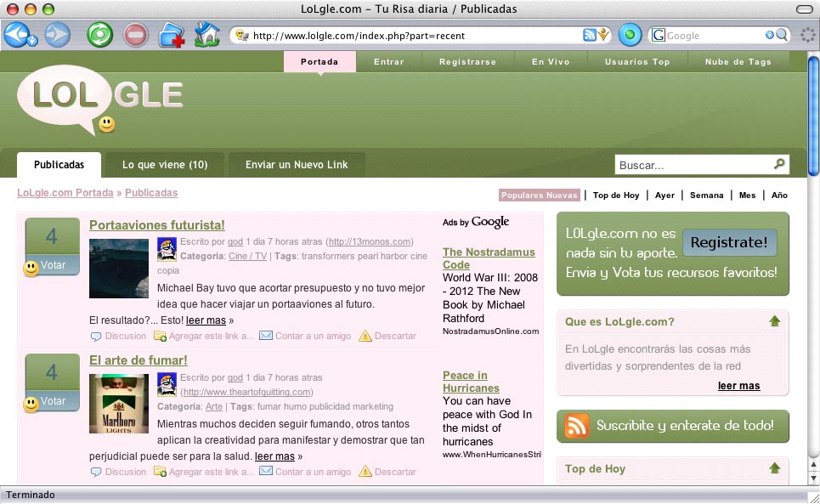
Task: Click smiley icon on Portaaviones vote box
Action: pos(31,269)
